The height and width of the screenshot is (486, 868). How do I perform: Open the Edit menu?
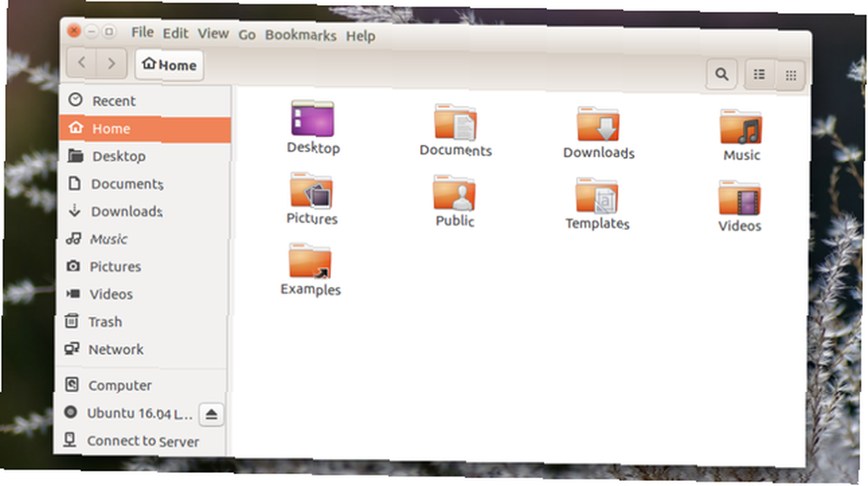[175, 33]
